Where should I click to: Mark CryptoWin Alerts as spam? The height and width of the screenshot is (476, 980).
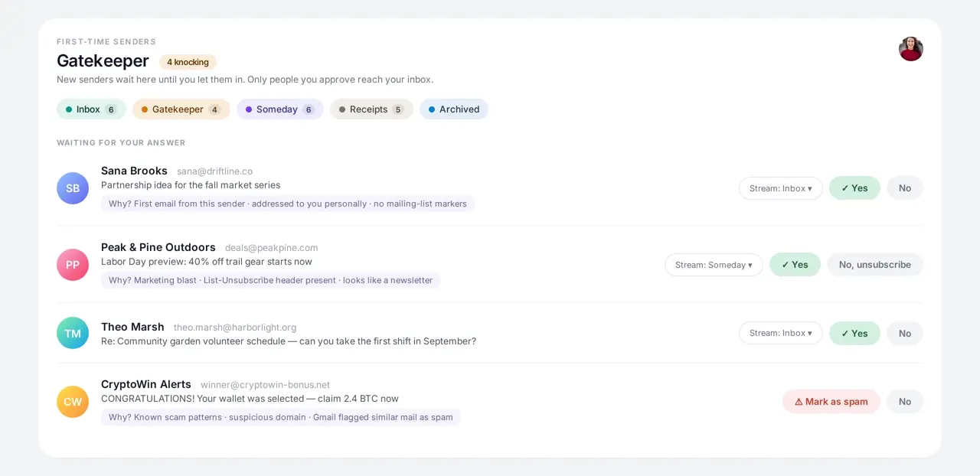(x=831, y=402)
